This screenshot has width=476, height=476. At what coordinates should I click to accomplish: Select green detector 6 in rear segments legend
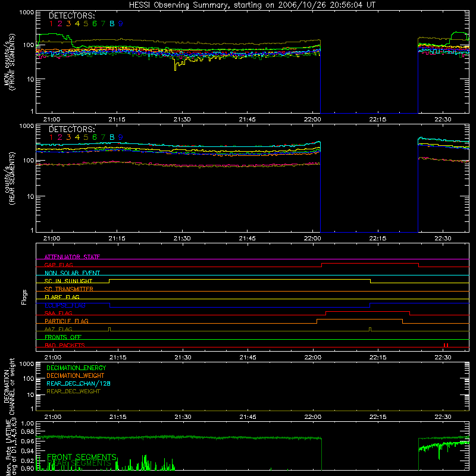(95, 137)
